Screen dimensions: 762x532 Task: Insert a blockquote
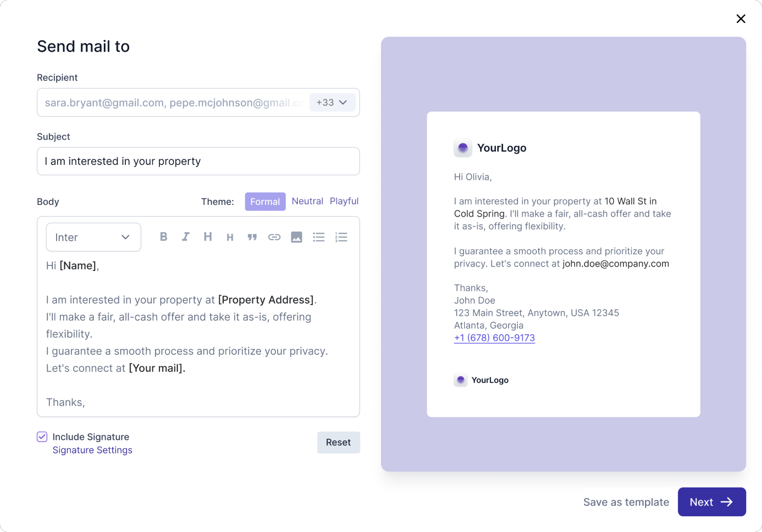click(x=252, y=237)
